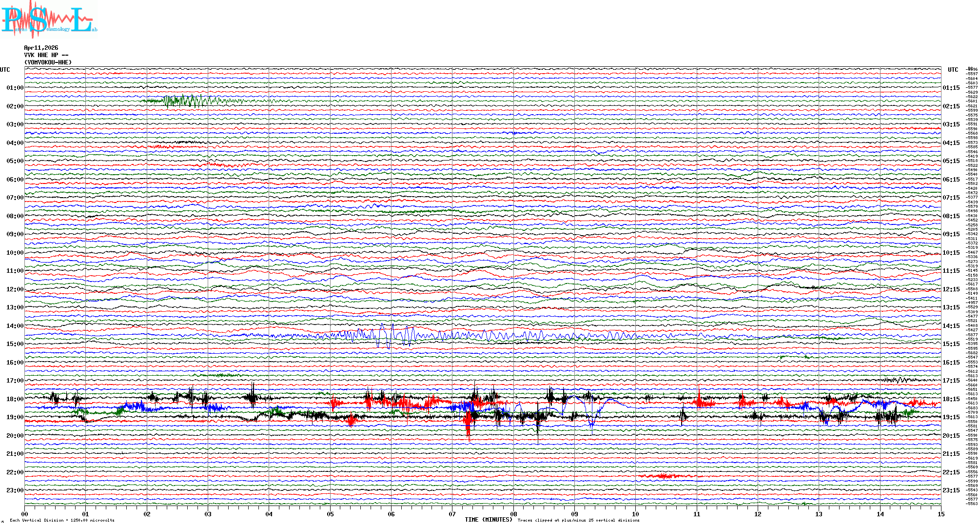Click the TIME (MINUTES) axis title
The image size is (980, 527).
pyautogui.click(x=489, y=520)
